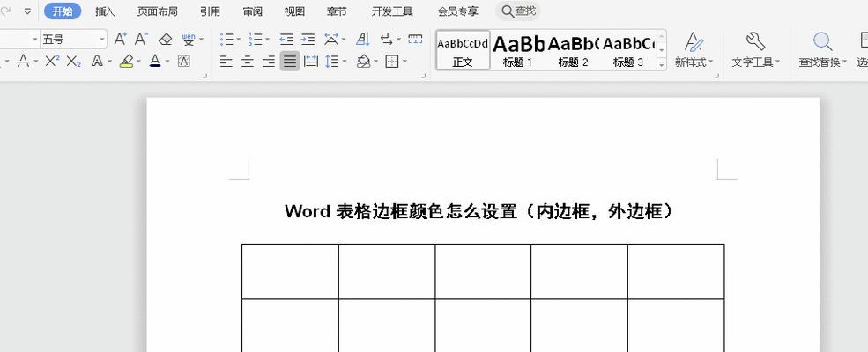Open the phonetic guide (wén) tool

click(x=189, y=40)
